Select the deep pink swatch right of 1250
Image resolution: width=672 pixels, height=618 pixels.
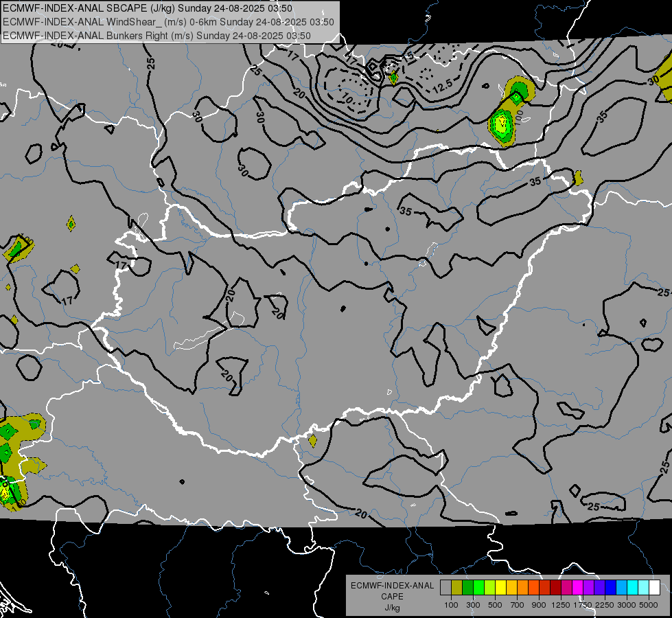click(566, 588)
